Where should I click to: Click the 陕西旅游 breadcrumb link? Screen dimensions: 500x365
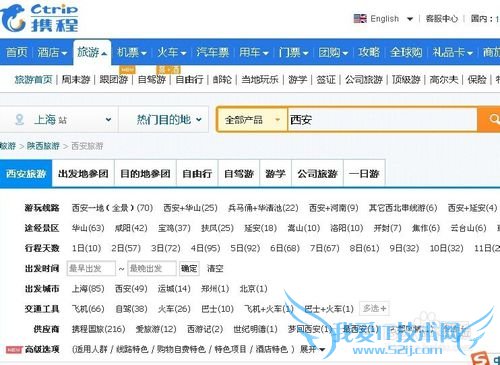coord(43,146)
